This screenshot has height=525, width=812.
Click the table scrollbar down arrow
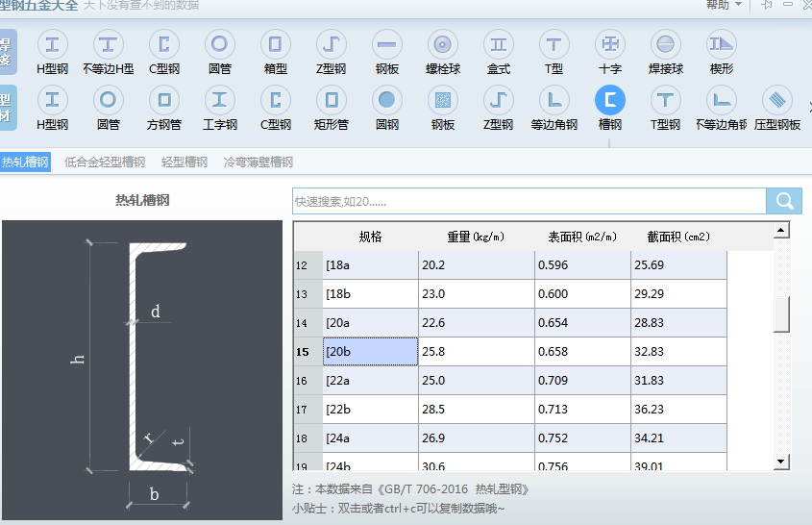(781, 462)
